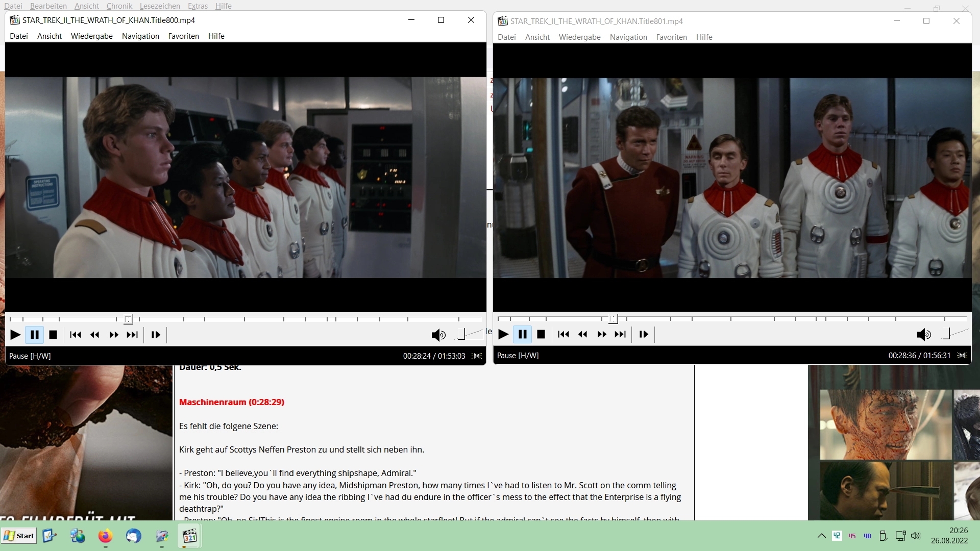980x551 pixels.
Task: Click Title801 video frame showing Kirk
Action: click(x=732, y=178)
